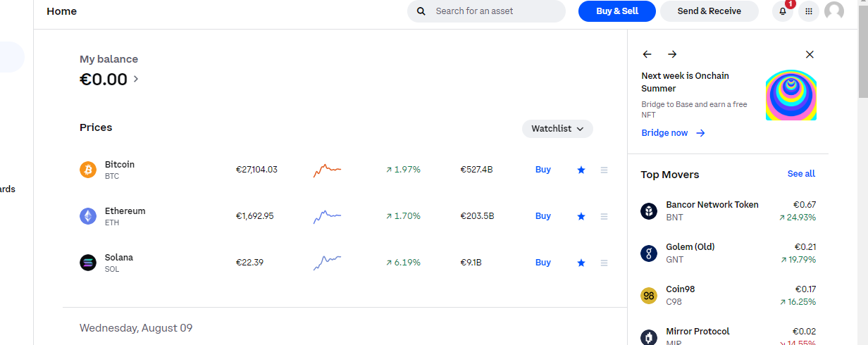Click the €0.00 balance amount
The height and width of the screenshot is (345, 868).
point(104,80)
